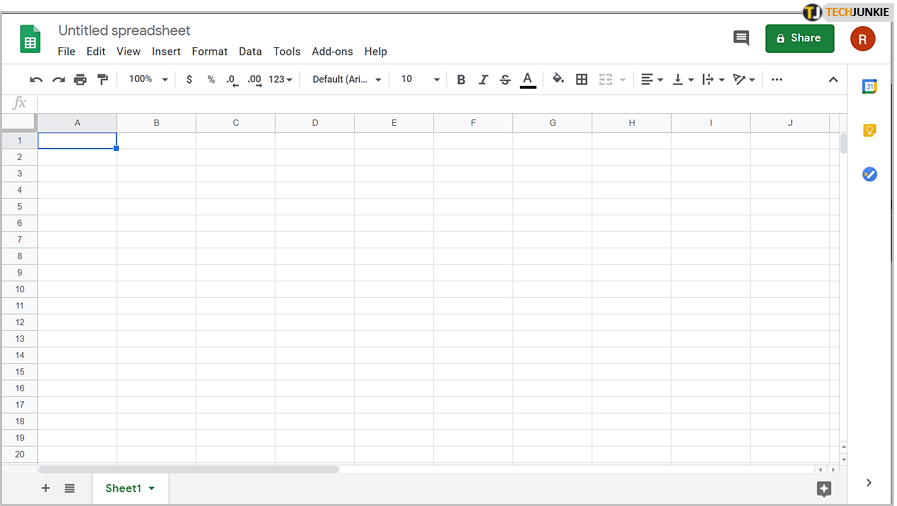Expand the font family dropdown
Screen dimensions: 897x506
click(346, 80)
